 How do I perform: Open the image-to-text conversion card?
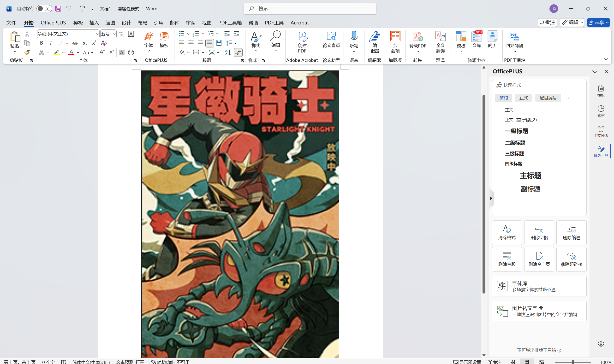(x=539, y=311)
